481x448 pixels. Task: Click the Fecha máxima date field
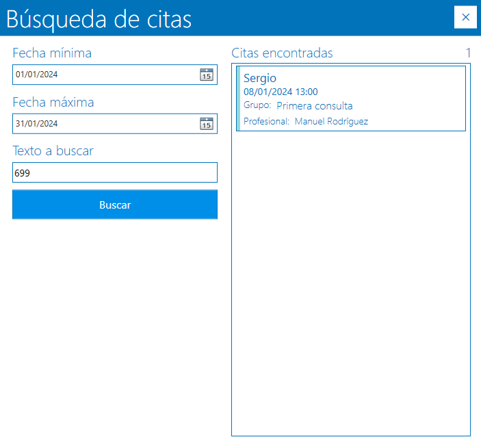pos(115,124)
